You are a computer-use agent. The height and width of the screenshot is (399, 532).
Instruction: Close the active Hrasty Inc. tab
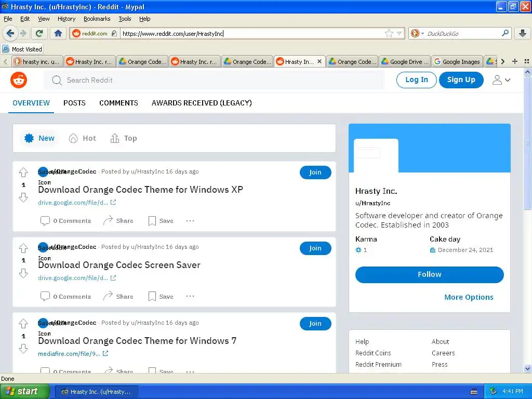pos(320,61)
